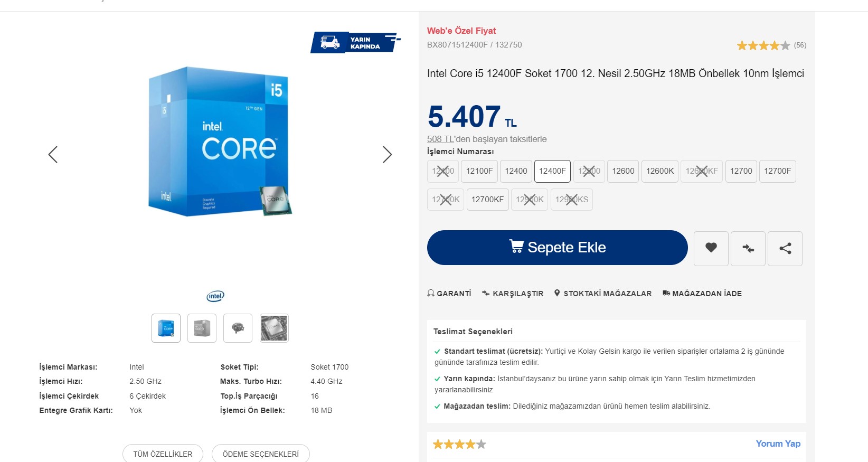Click the Intel brand logo
The width and height of the screenshot is (868, 462).
pos(215,296)
